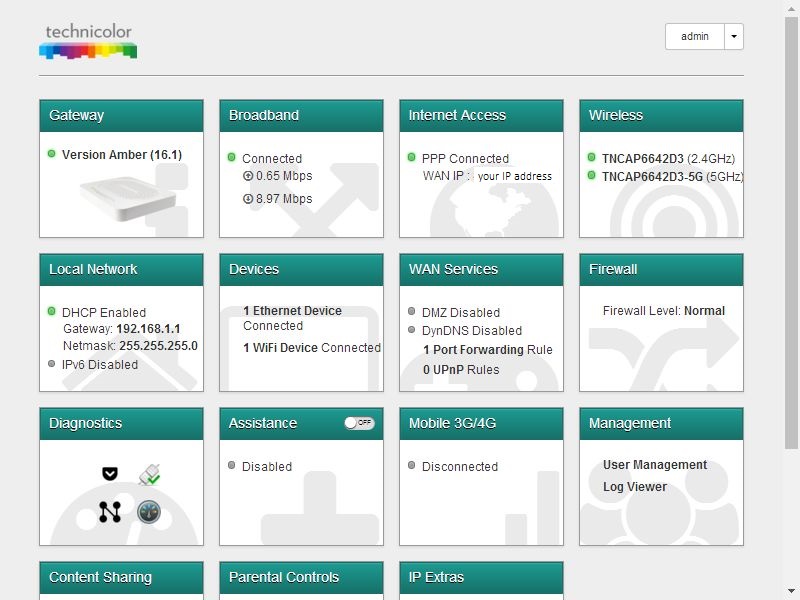
Task: Open the Ethernet cable connection check icon
Action: coord(149,474)
